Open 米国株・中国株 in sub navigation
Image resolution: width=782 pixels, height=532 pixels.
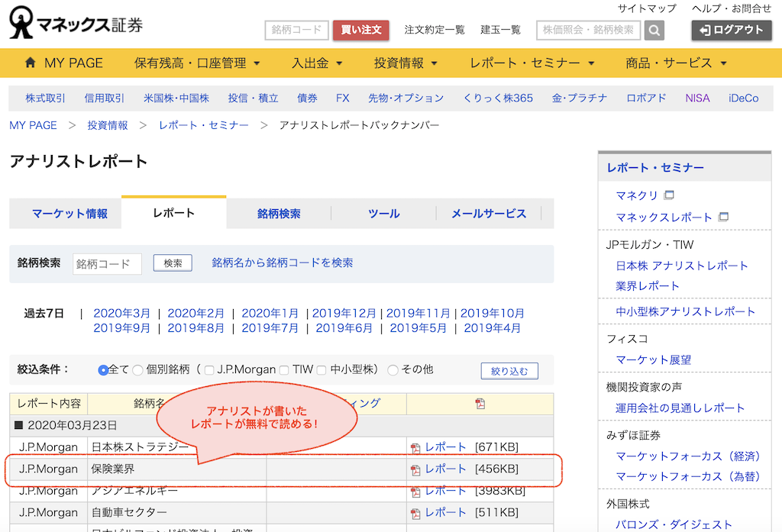point(176,98)
